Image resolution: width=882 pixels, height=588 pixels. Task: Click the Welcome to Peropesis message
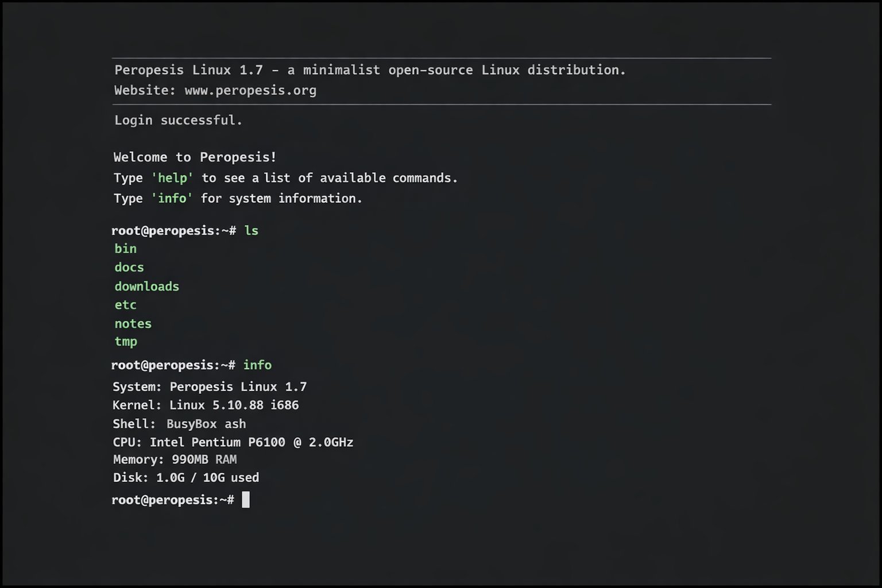click(x=195, y=157)
